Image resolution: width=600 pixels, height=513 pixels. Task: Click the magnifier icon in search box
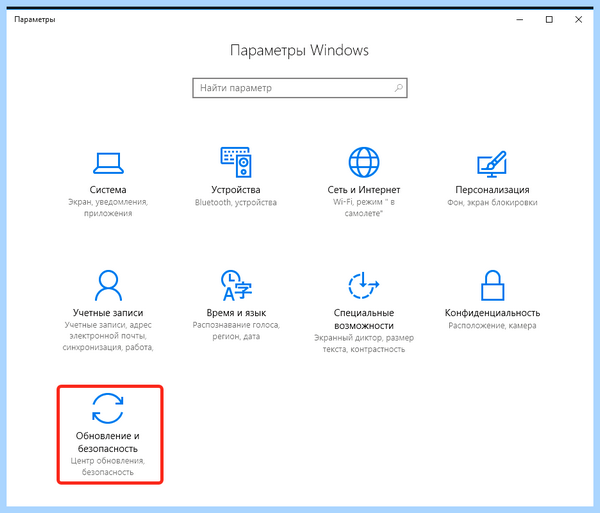pyautogui.click(x=398, y=88)
